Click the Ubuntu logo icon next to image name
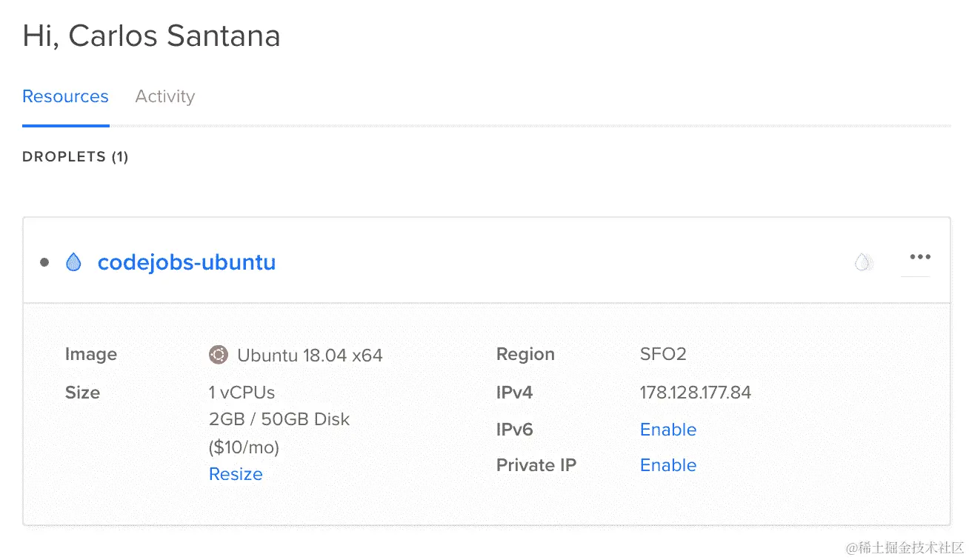The image size is (969, 560). coord(218,355)
